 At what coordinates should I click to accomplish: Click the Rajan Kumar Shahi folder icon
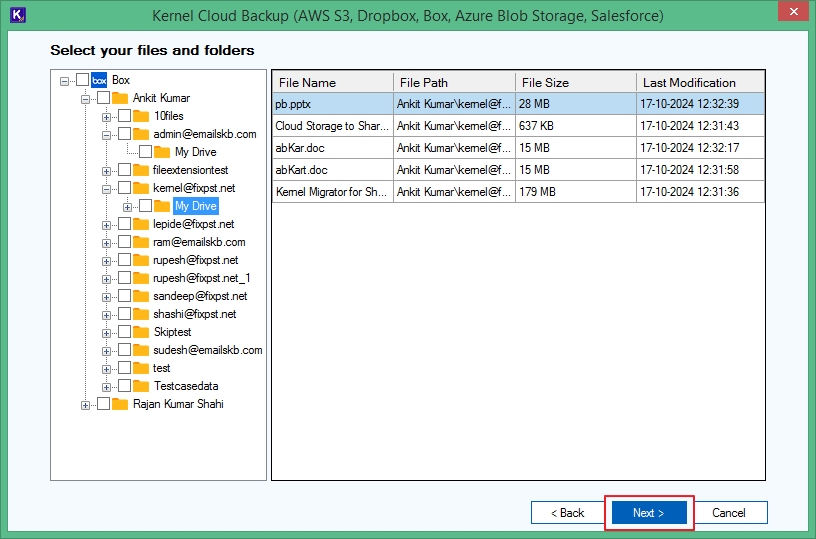[120, 404]
